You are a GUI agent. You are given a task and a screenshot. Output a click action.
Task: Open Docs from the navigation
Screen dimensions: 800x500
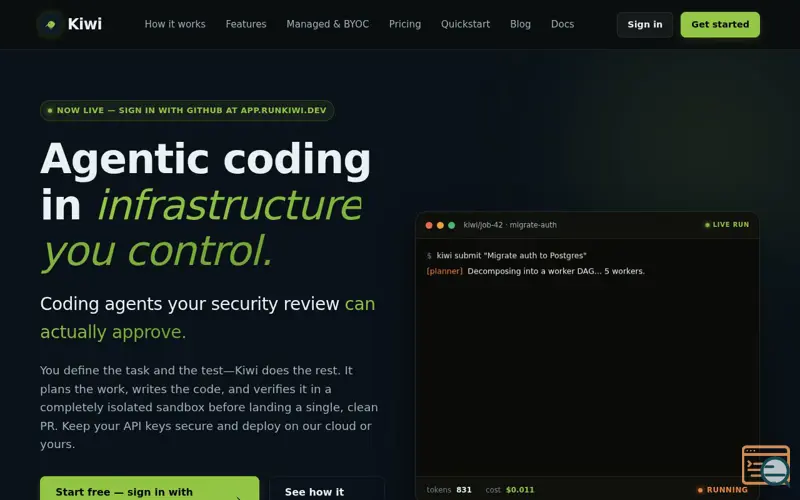(562, 24)
